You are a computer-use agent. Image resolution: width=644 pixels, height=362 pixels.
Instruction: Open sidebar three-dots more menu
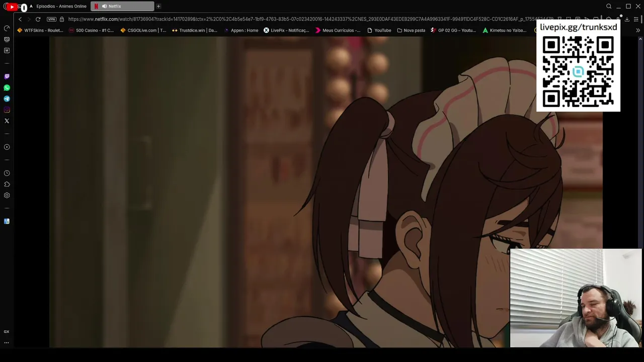click(7, 343)
